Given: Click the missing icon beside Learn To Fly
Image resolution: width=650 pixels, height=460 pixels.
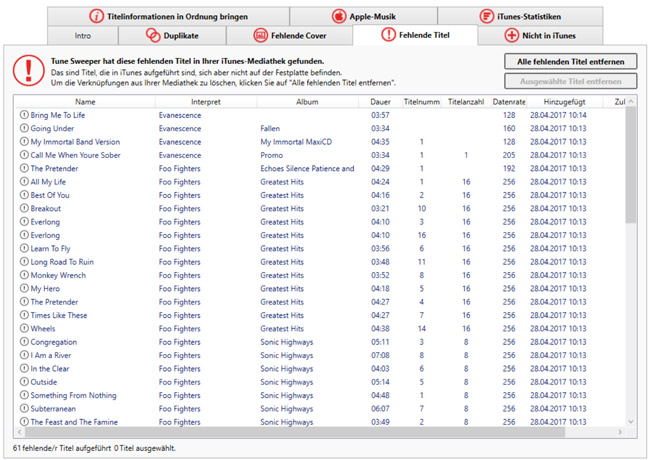Looking at the screenshot, I should pyautogui.click(x=24, y=248).
